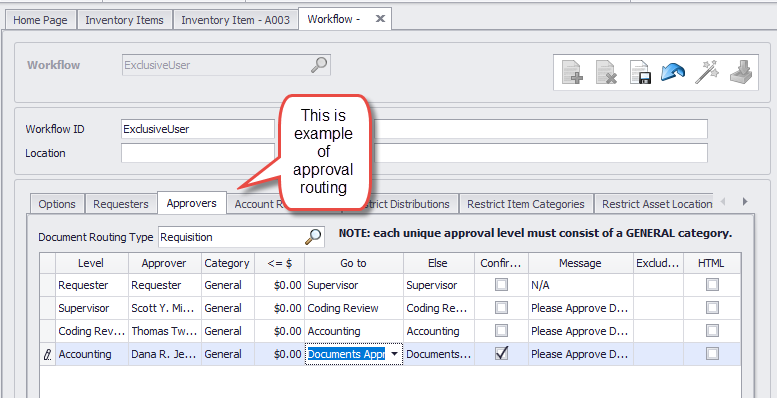This screenshot has width=777, height=398.
Task: Click the magic wand wizard icon
Action: [707, 72]
